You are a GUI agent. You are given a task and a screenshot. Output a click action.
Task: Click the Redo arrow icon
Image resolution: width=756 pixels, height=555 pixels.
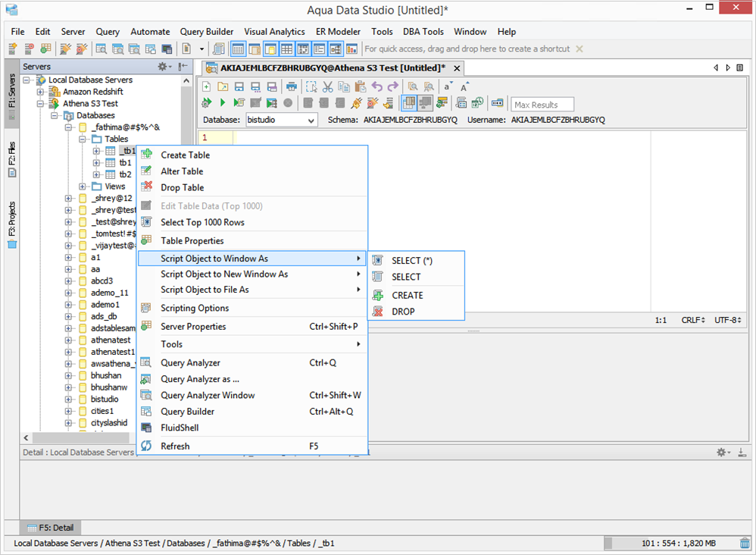(393, 87)
